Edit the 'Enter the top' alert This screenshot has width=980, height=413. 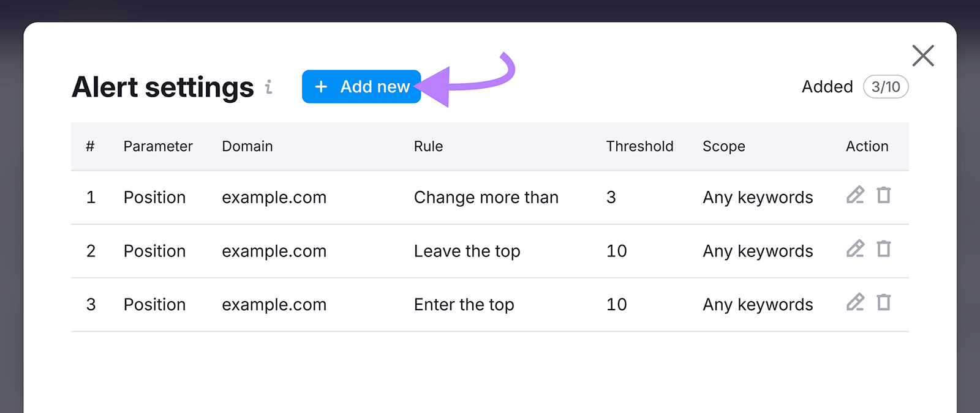tap(855, 302)
